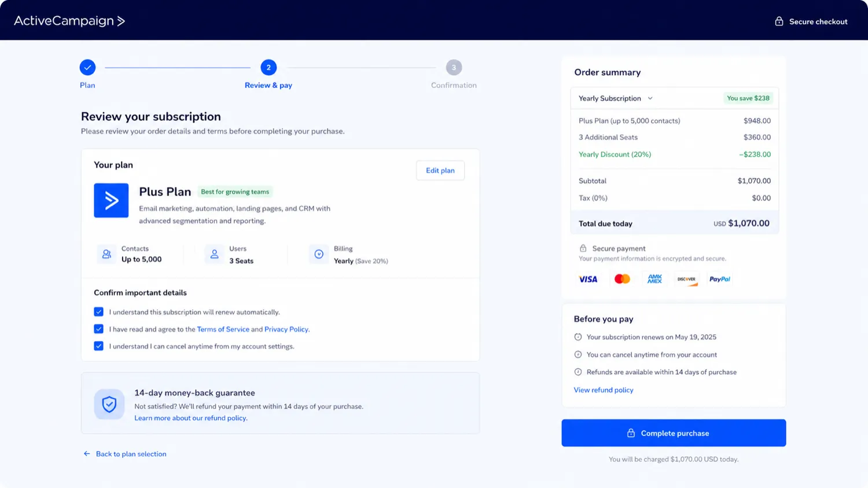Click the Secure payment lock icon
868x488 pixels.
click(x=583, y=248)
